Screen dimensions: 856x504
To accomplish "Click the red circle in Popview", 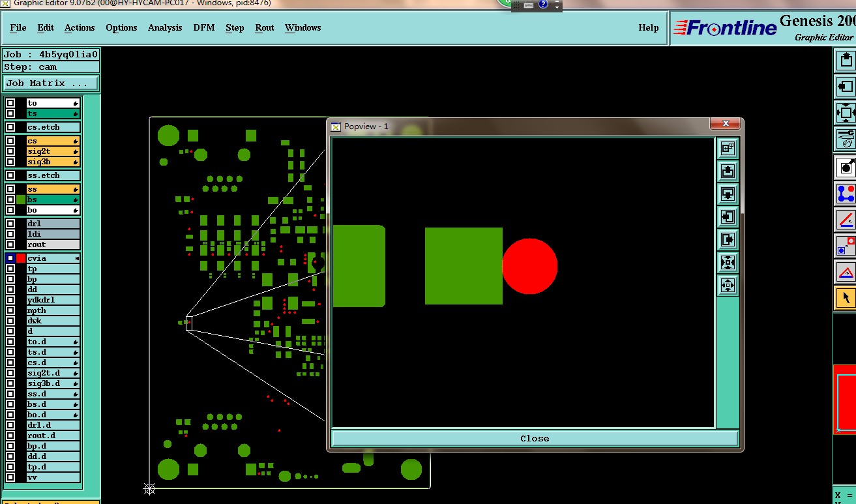I will point(530,266).
